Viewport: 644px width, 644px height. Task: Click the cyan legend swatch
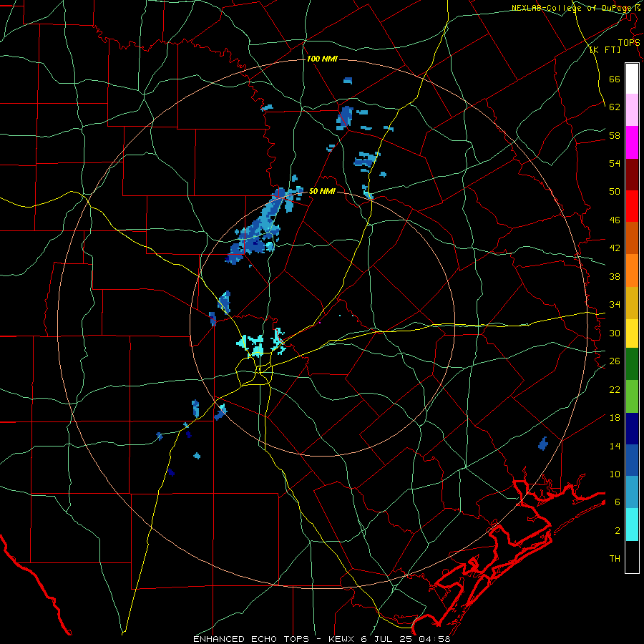point(632,524)
